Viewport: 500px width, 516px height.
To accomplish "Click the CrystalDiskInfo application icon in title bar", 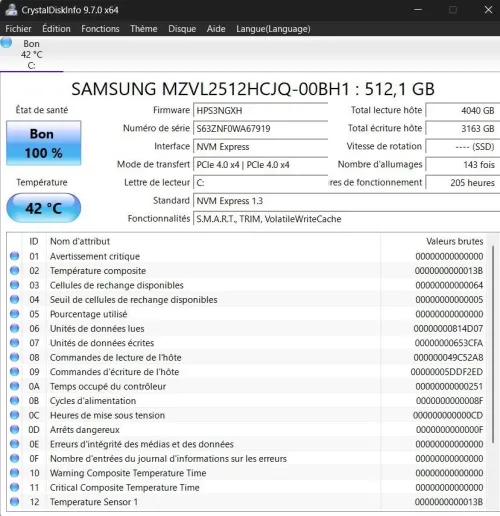I will click(11, 9).
